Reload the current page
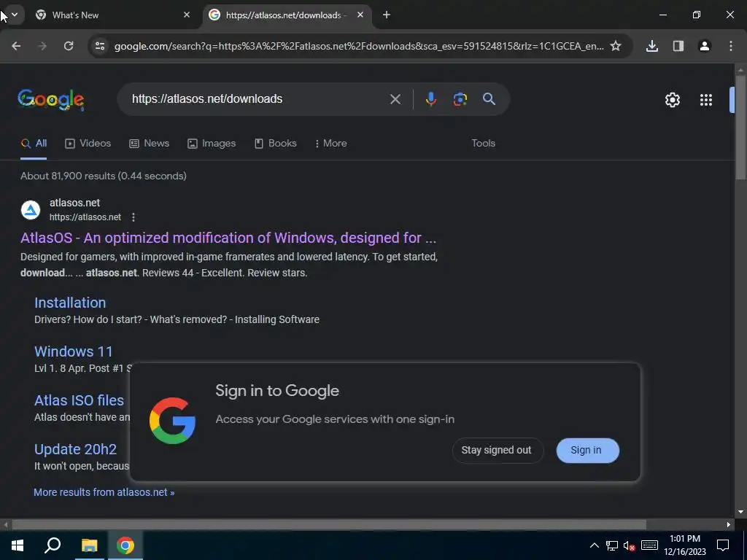Screen dimensions: 747x560 point(69,46)
